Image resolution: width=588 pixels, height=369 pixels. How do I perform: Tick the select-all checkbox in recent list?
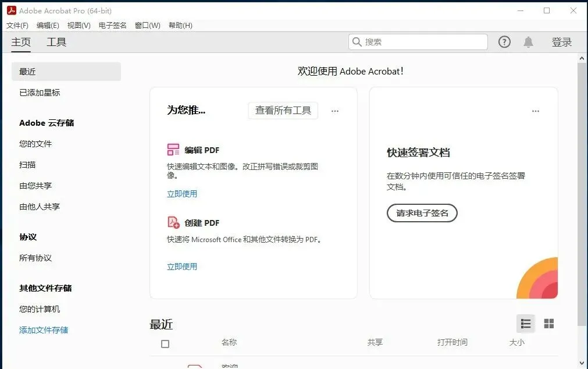165,344
